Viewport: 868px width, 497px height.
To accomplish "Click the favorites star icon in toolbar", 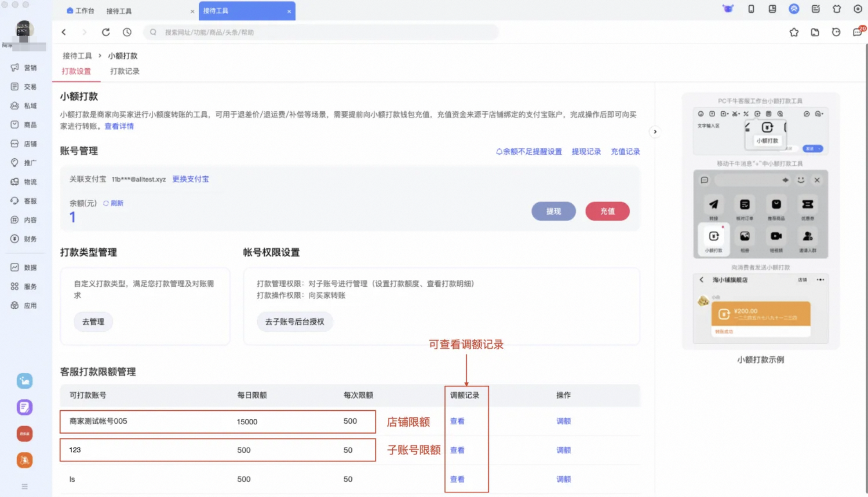I will [794, 32].
